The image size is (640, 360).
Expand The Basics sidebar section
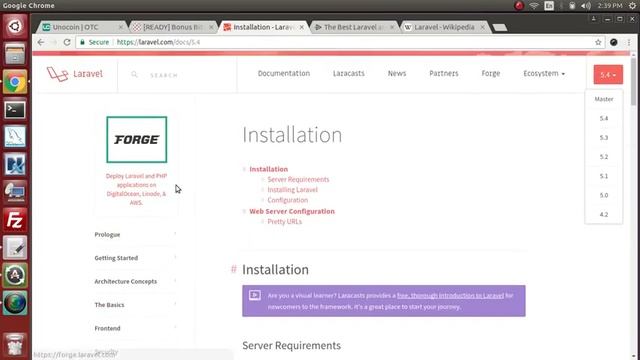[136, 305]
